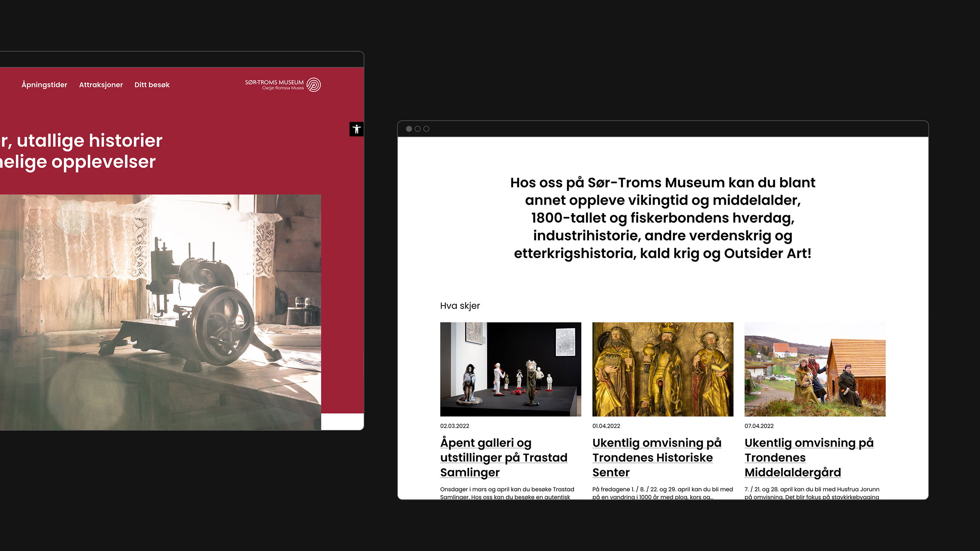Click the sewing machine hero image
980x551 pixels.
[160, 312]
